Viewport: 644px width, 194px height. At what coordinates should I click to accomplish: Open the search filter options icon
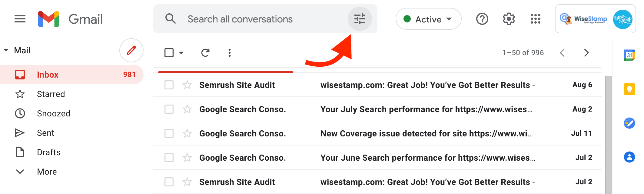pyautogui.click(x=360, y=19)
